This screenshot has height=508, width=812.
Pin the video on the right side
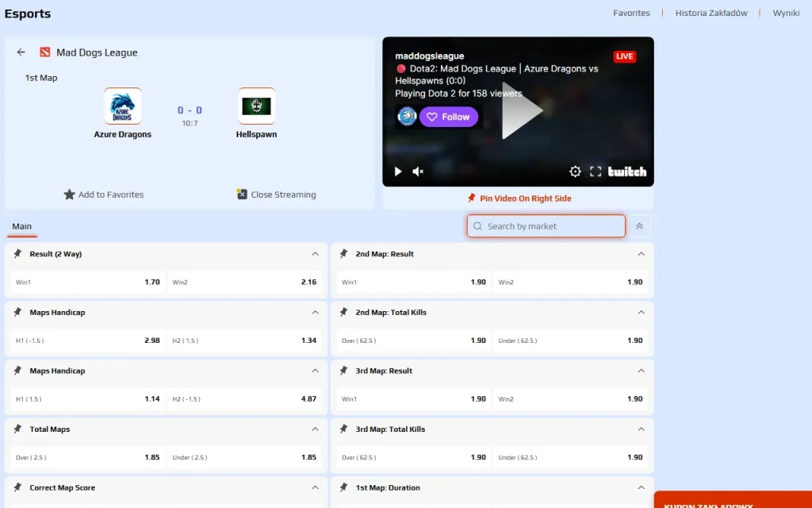tap(519, 198)
